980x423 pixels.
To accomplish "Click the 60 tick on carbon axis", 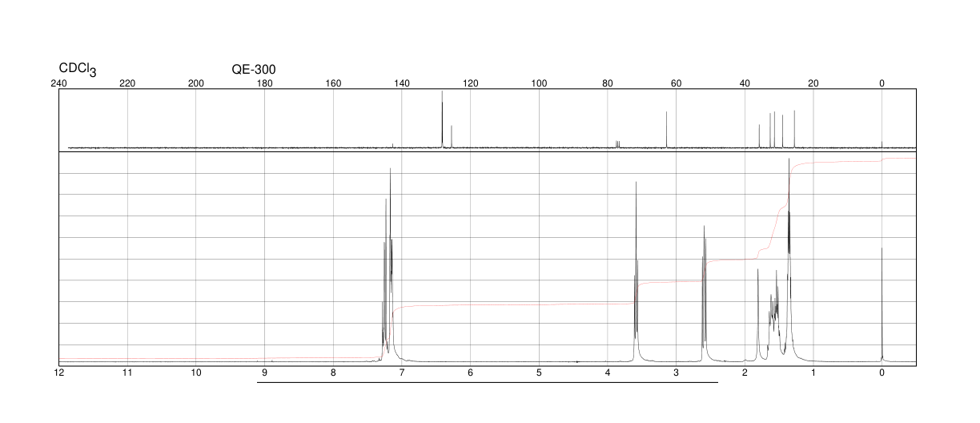I will click(676, 84).
